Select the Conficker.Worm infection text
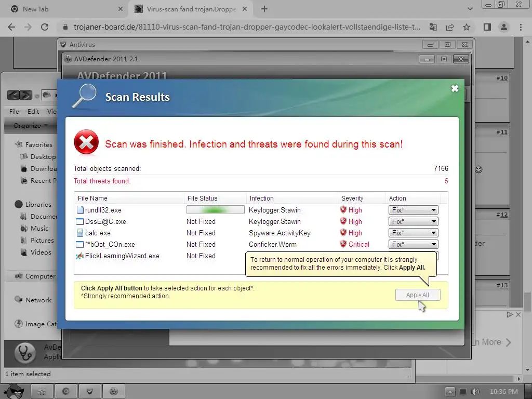 tap(272, 244)
